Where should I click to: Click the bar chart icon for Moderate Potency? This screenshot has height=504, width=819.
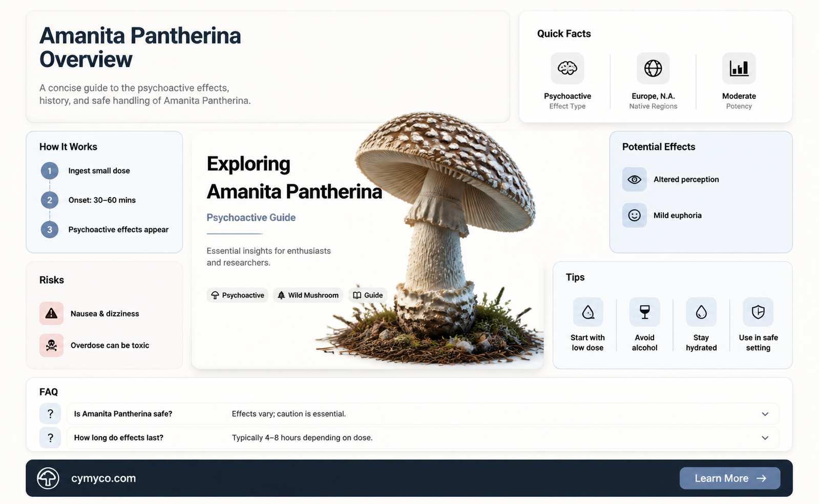[x=739, y=68]
